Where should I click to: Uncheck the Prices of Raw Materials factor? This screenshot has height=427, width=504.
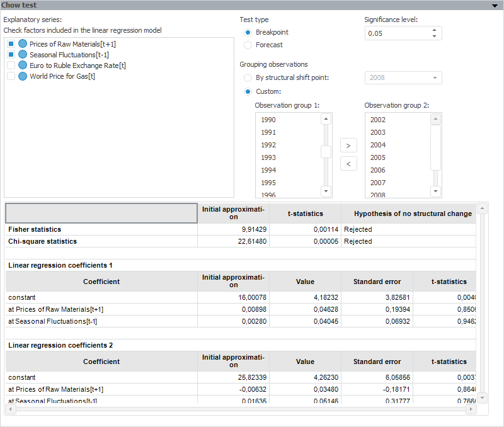click(11, 44)
